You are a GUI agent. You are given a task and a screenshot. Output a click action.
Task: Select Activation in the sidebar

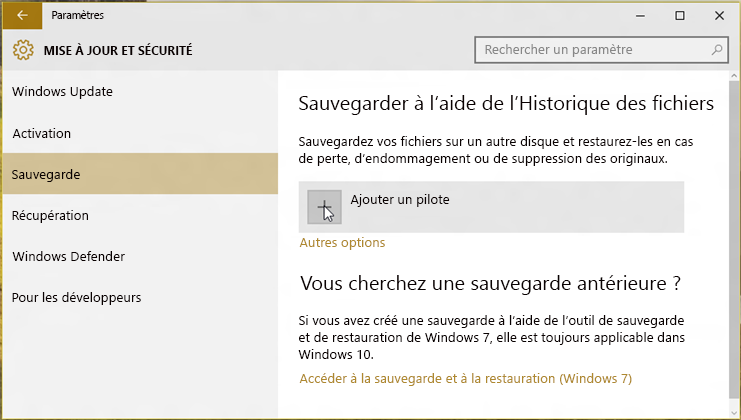41,133
